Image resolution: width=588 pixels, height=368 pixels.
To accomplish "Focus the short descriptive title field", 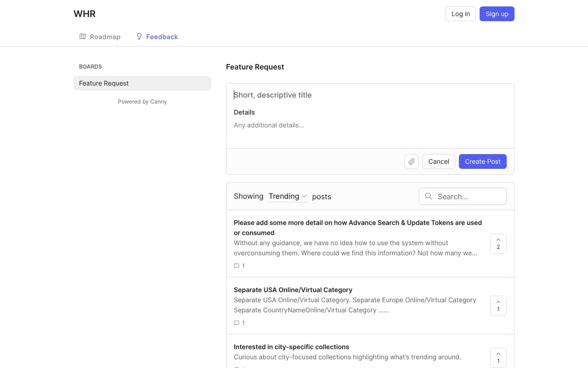I will coord(370,95).
